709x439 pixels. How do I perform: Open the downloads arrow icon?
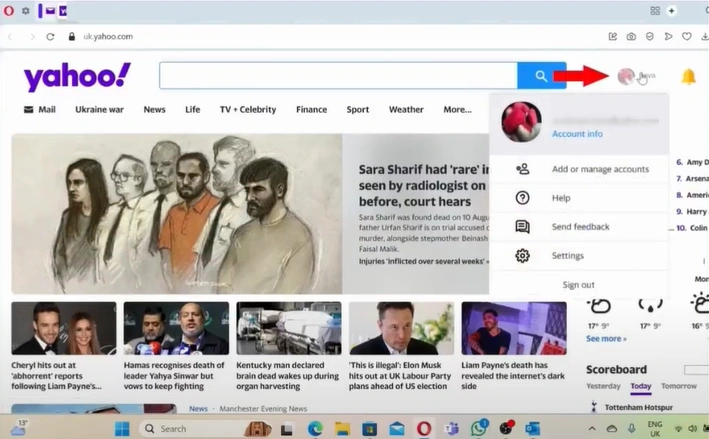point(705,37)
